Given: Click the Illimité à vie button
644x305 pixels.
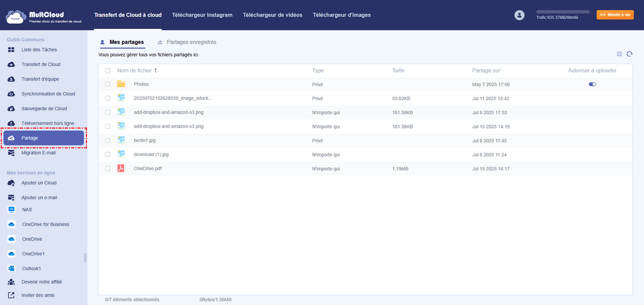Looking at the screenshot, I should click(615, 15).
